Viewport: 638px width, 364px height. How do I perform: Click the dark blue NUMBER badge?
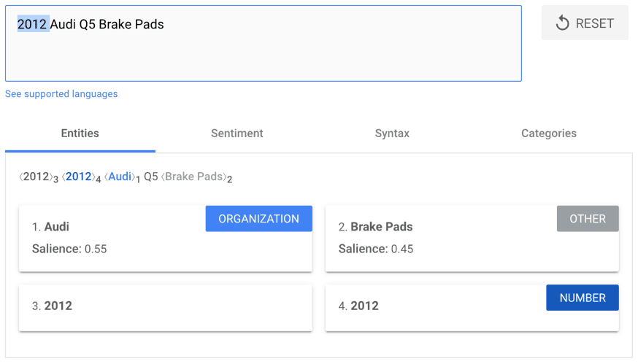coord(582,298)
